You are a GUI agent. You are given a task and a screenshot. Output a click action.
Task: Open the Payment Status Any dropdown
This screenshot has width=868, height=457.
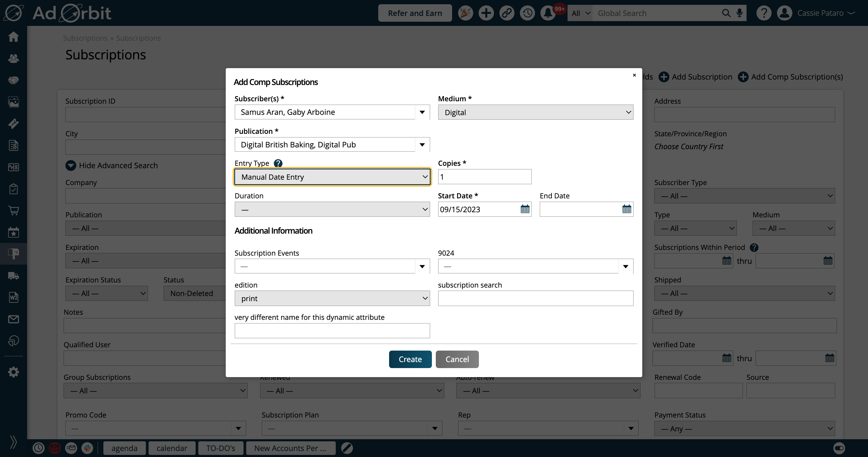click(x=744, y=428)
